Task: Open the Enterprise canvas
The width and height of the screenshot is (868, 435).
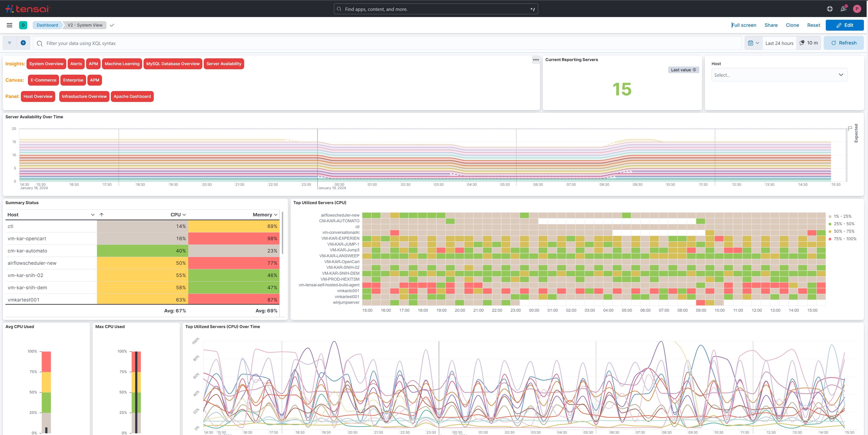Action: coord(73,80)
